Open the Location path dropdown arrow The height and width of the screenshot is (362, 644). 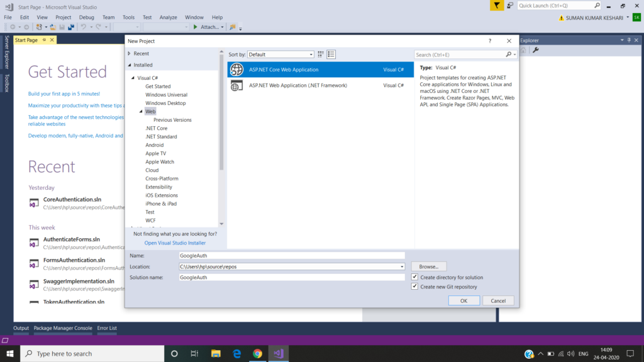coord(402,266)
